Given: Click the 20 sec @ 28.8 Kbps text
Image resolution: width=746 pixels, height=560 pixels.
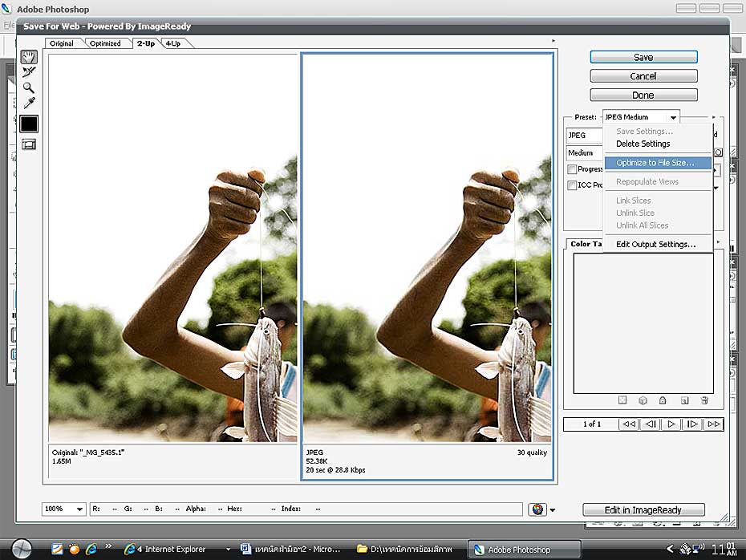Looking at the screenshot, I should (335, 470).
